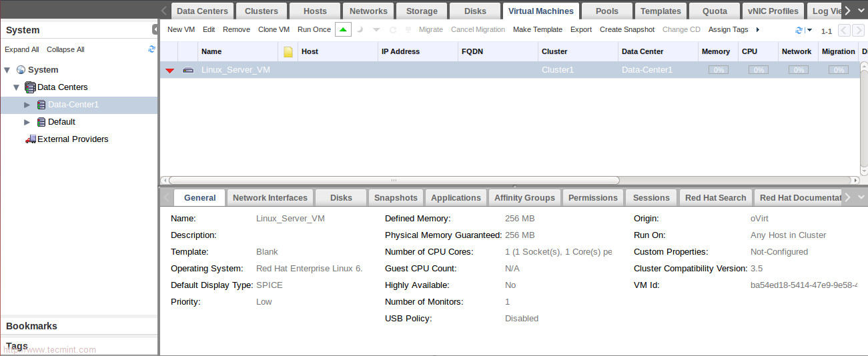Image resolution: width=868 pixels, height=356 pixels.
Task: Show more toolbar actions after Assign Tags
Action: (x=758, y=29)
